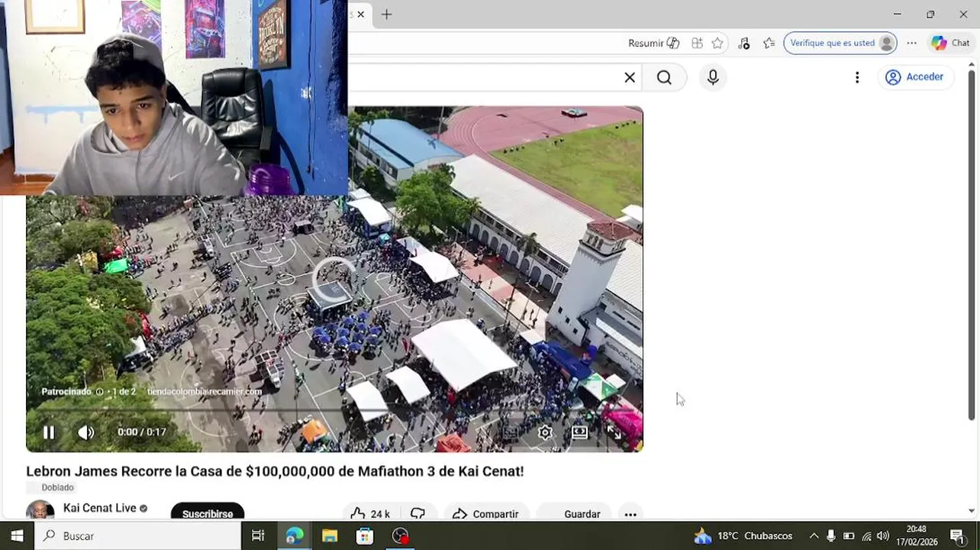
Task: Start voice search with the microphone icon
Action: (x=713, y=77)
